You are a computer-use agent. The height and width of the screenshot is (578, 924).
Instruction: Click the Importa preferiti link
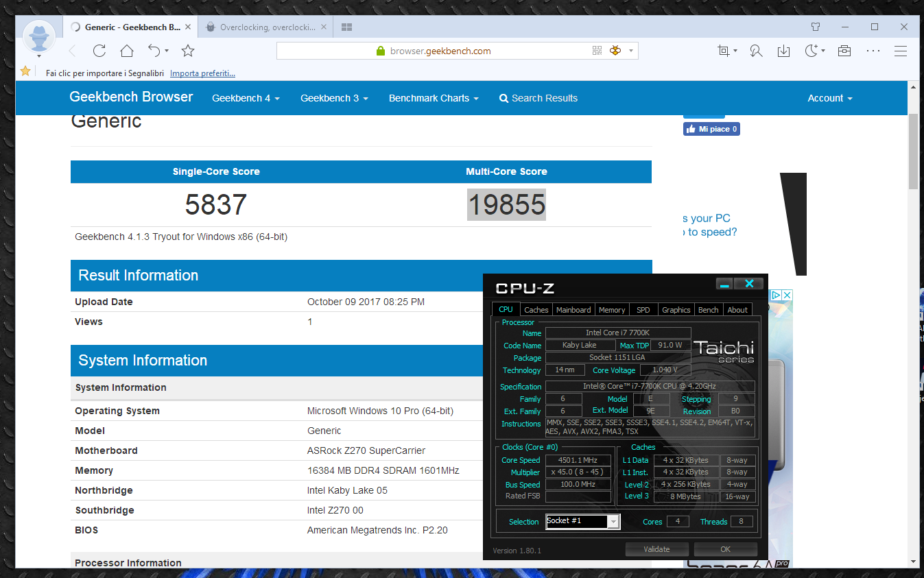pos(202,73)
